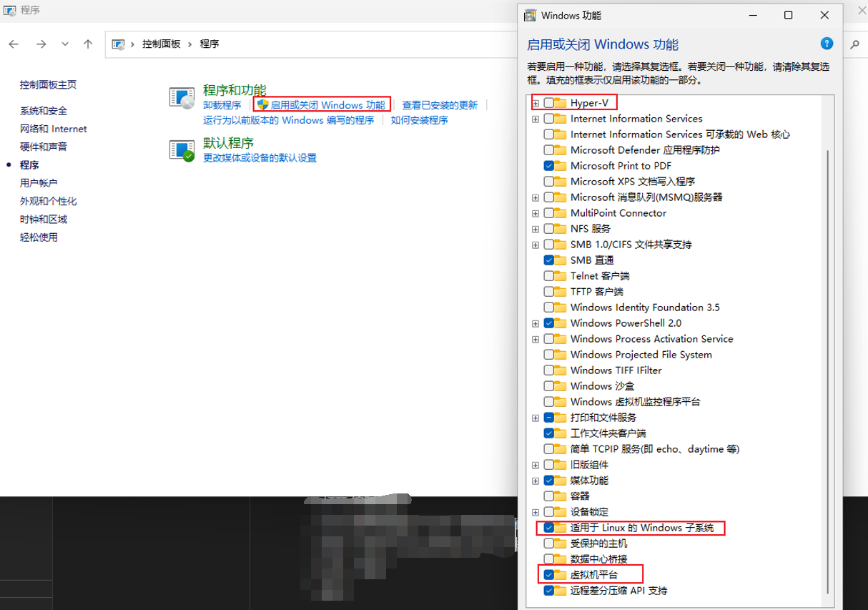Open 用户帐户 category

click(39, 183)
